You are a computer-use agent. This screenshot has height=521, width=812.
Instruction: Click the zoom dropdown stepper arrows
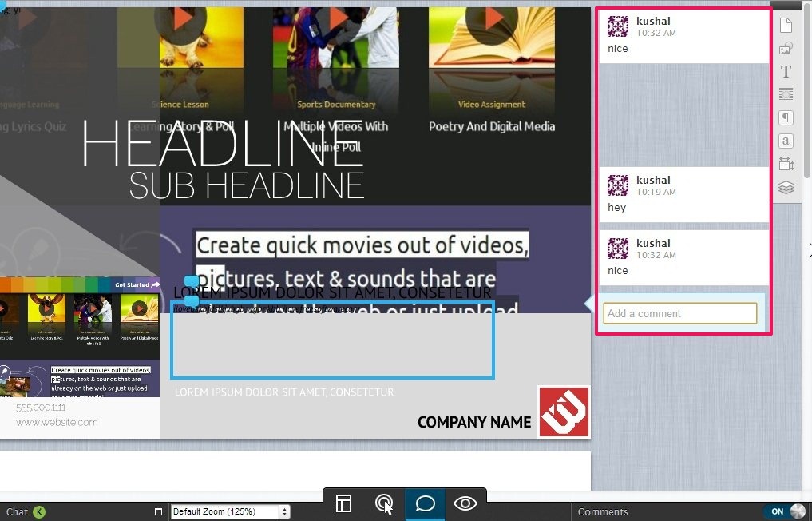click(x=284, y=511)
